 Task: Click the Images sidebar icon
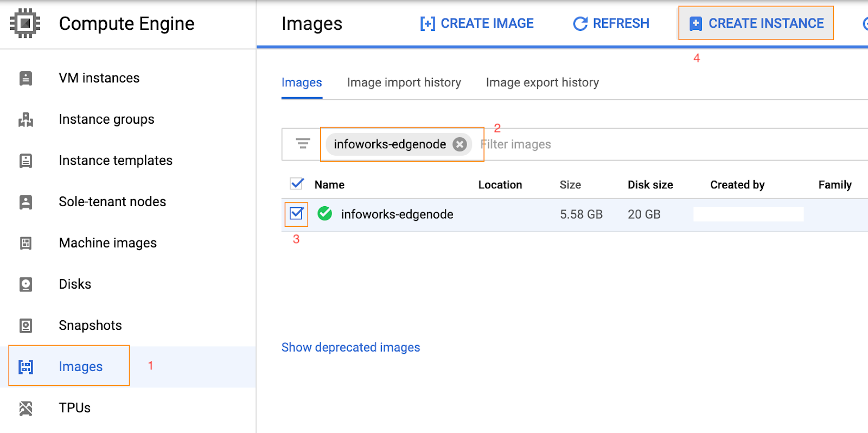point(25,367)
